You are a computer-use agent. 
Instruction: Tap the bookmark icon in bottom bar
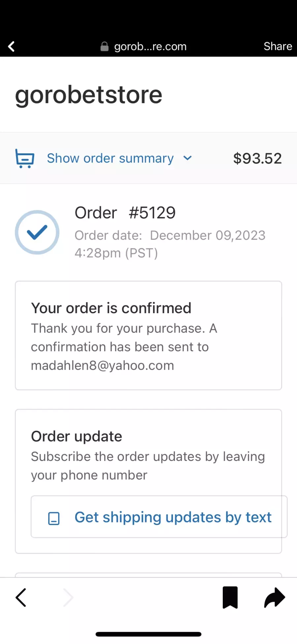coord(230,597)
